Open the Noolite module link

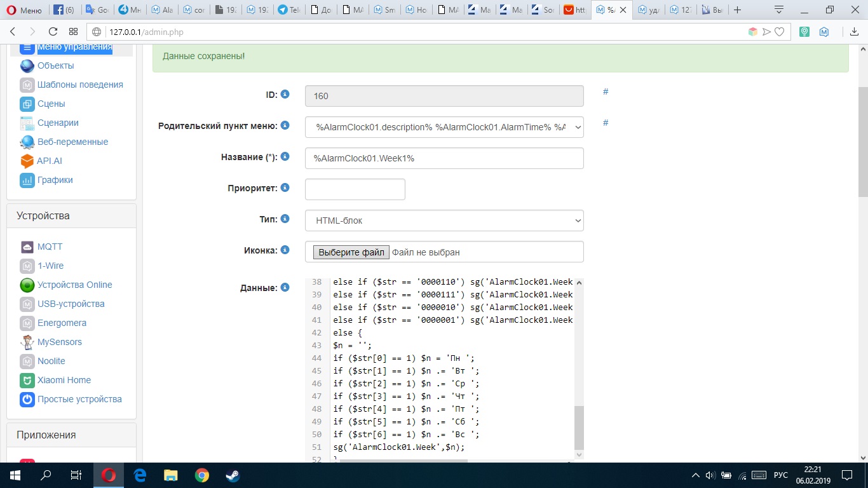pos(51,361)
